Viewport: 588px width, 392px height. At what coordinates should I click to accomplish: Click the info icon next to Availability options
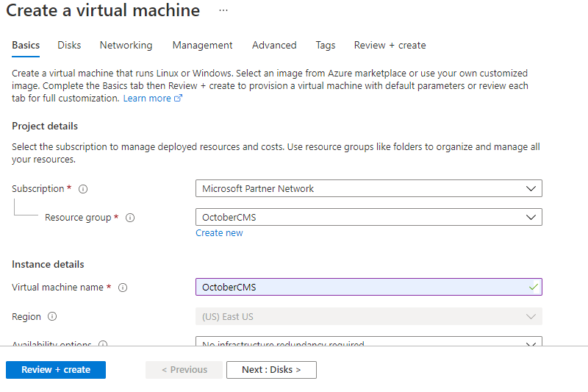(103, 344)
